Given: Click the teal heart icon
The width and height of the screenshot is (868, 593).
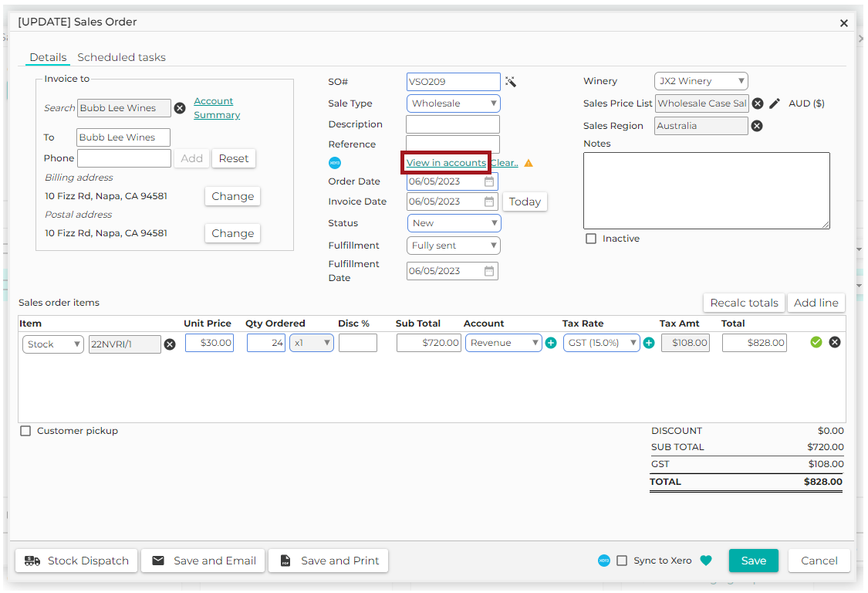Looking at the screenshot, I should coord(706,561).
